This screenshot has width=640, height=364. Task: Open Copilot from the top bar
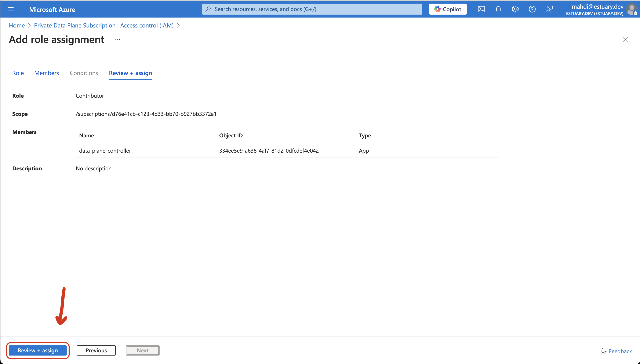[x=448, y=9]
